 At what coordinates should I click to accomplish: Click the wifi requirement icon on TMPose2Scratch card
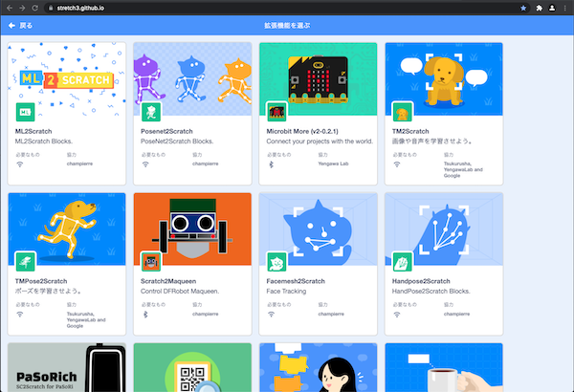tap(20, 315)
